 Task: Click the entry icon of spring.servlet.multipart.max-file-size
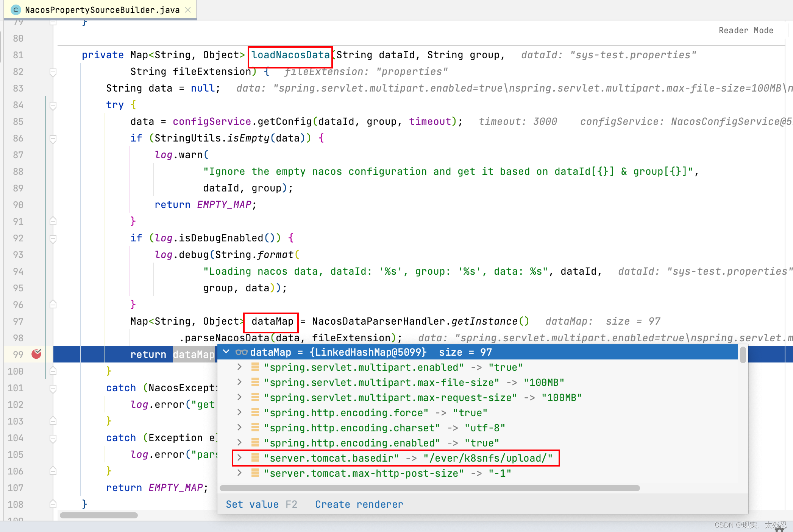(x=255, y=382)
